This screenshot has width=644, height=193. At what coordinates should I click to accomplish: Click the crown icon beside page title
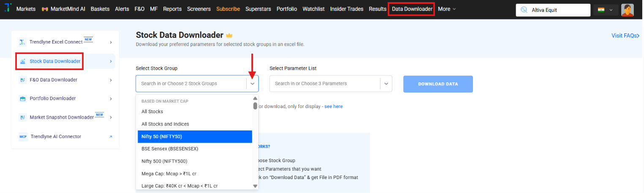pyautogui.click(x=229, y=35)
